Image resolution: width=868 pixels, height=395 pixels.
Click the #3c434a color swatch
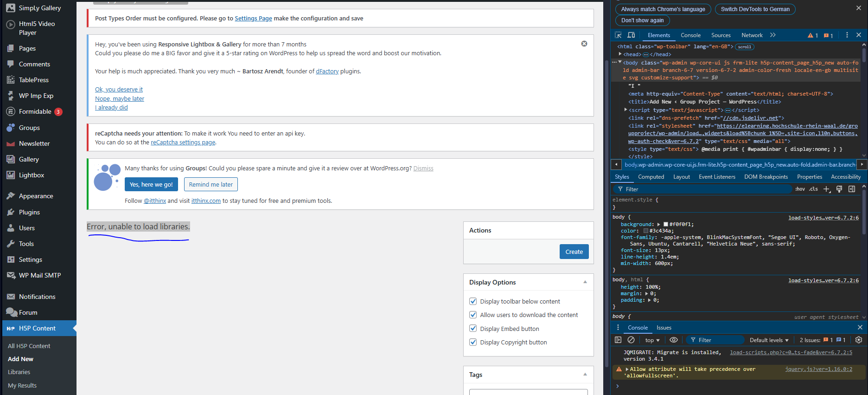(x=645, y=231)
